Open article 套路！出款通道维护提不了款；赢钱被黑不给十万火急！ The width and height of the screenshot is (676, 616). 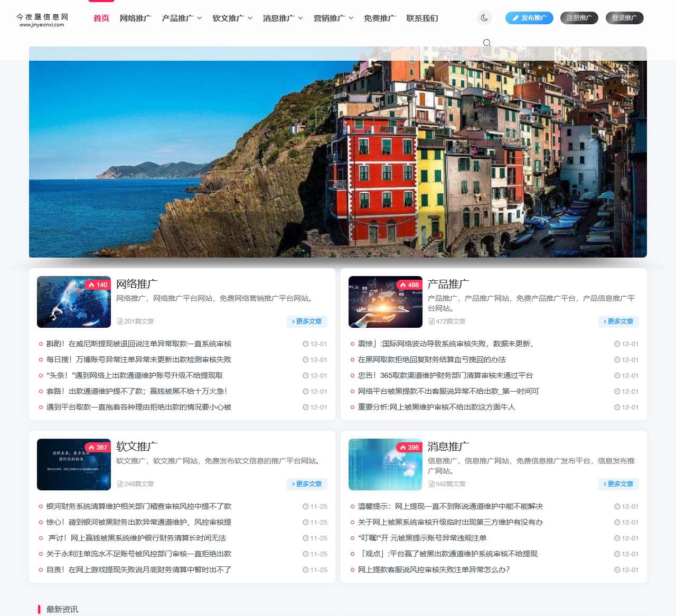pyautogui.click(x=137, y=392)
